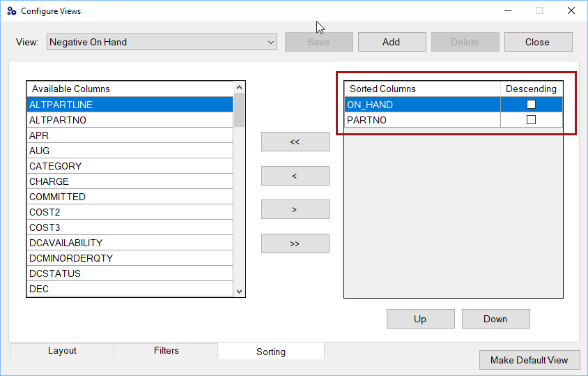
Task: Click the Add button
Action: (x=392, y=42)
